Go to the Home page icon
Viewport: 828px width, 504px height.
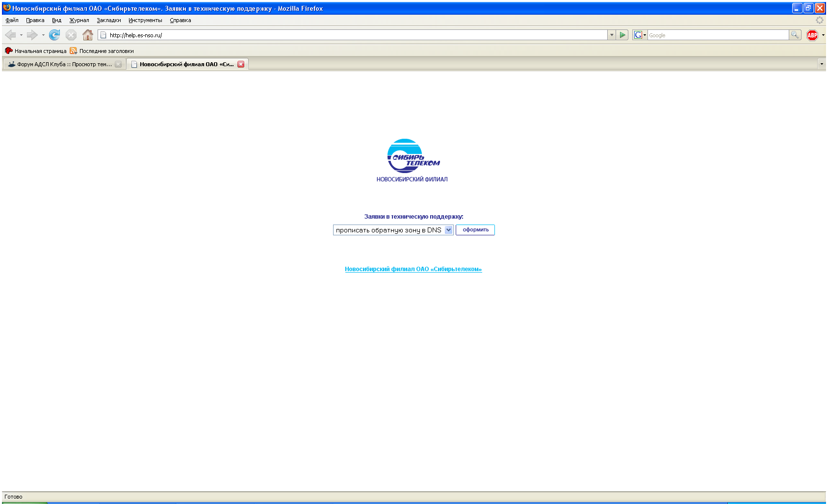pos(88,35)
